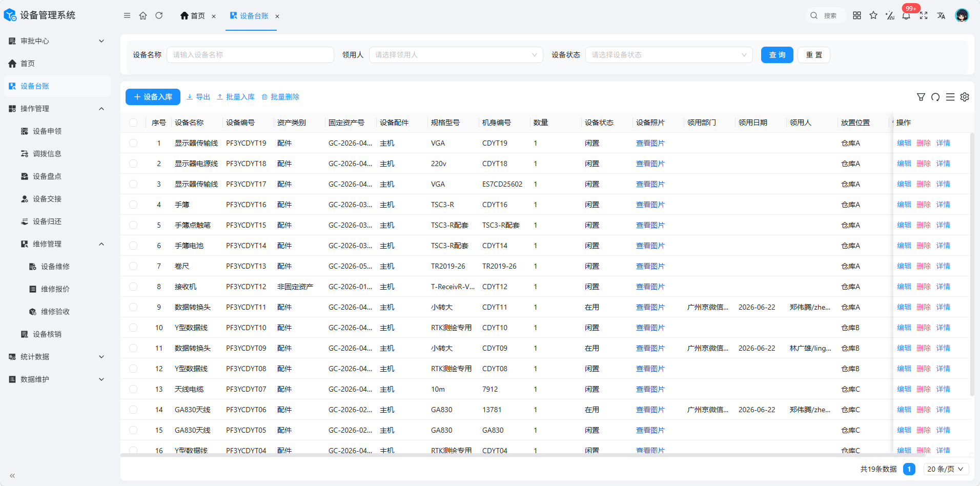Click the hamburger menu collapse icon
Screen dimensions: 980x486
pyautogui.click(x=127, y=15)
